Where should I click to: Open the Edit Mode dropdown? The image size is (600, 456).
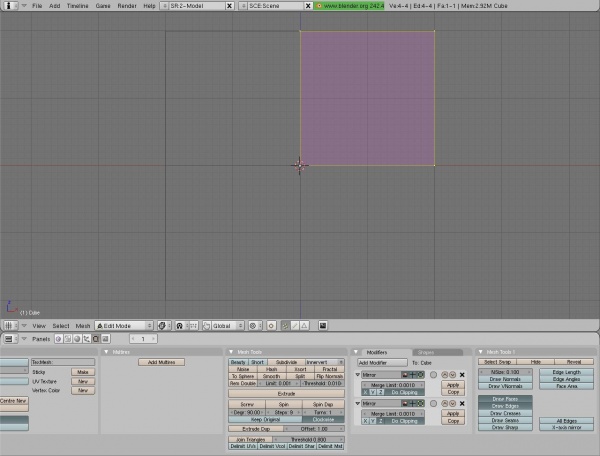pyautogui.click(x=124, y=326)
